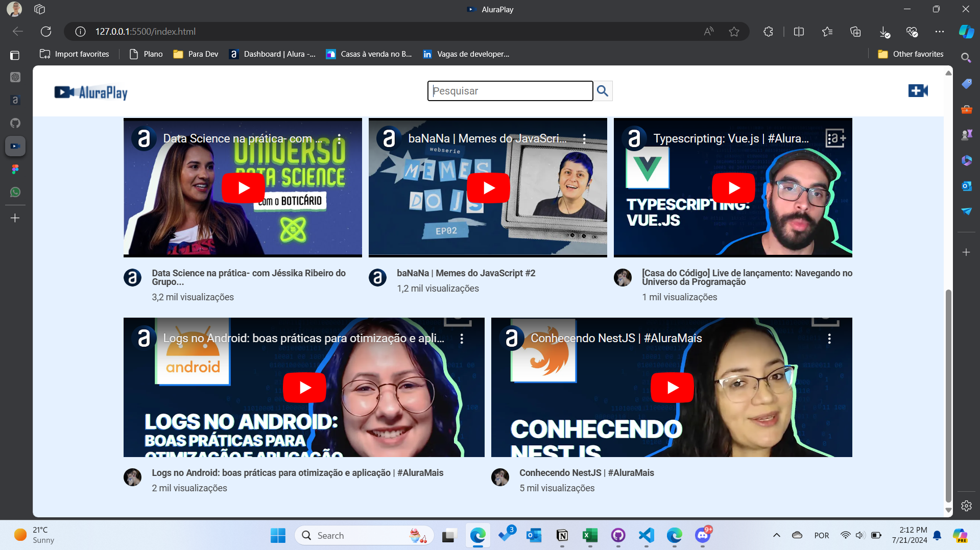Click '3,2 mil visualizações' text

[x=193, y=297]
